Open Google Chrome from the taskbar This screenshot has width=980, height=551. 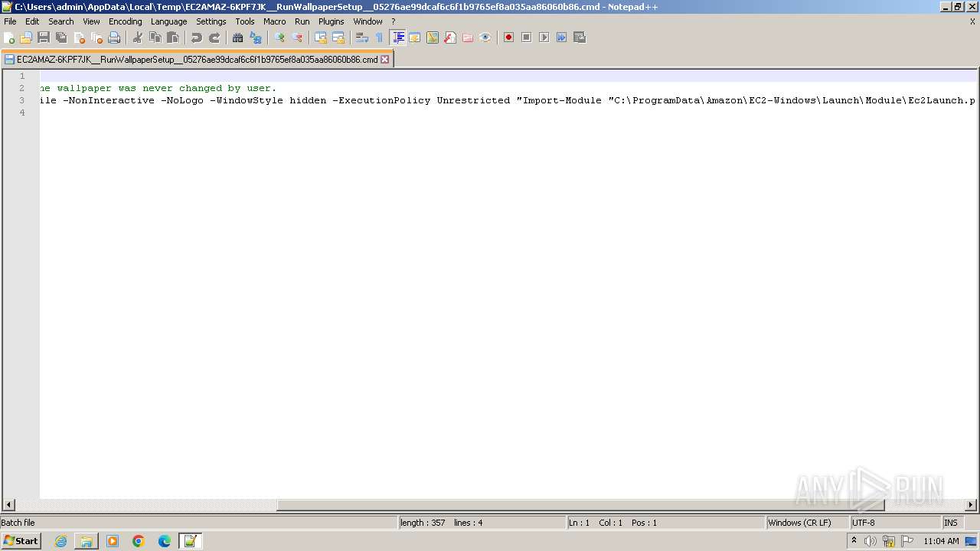click(139, 541)
